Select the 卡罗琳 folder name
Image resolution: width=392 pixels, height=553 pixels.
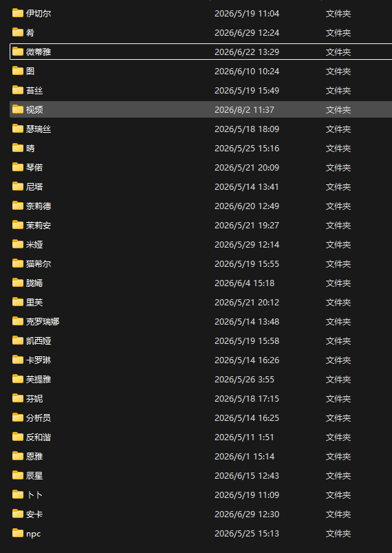(x=39, y=360)
